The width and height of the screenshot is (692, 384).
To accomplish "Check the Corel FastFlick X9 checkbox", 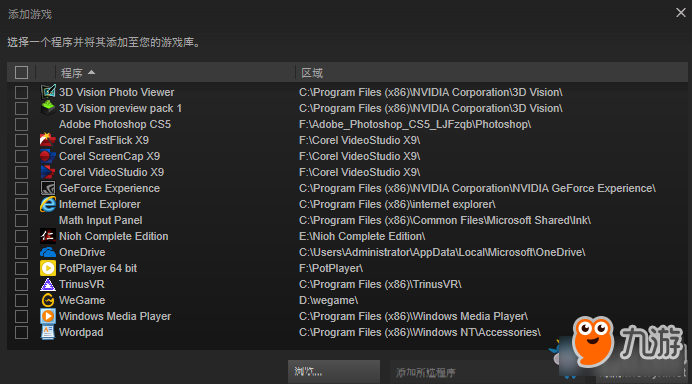I will [21, 140].
